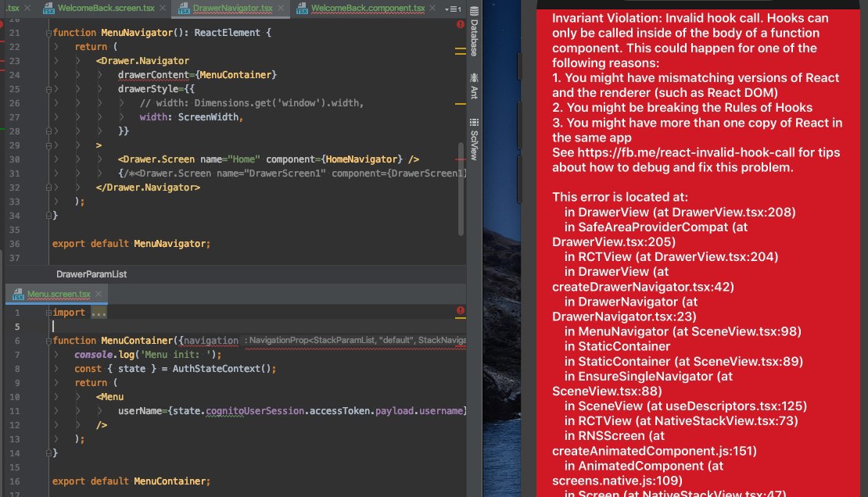Collapse the MenuContainer function at line 6
Image resolution: width=868 pixels, height=497 pixels.
click(x=48, y=341)
